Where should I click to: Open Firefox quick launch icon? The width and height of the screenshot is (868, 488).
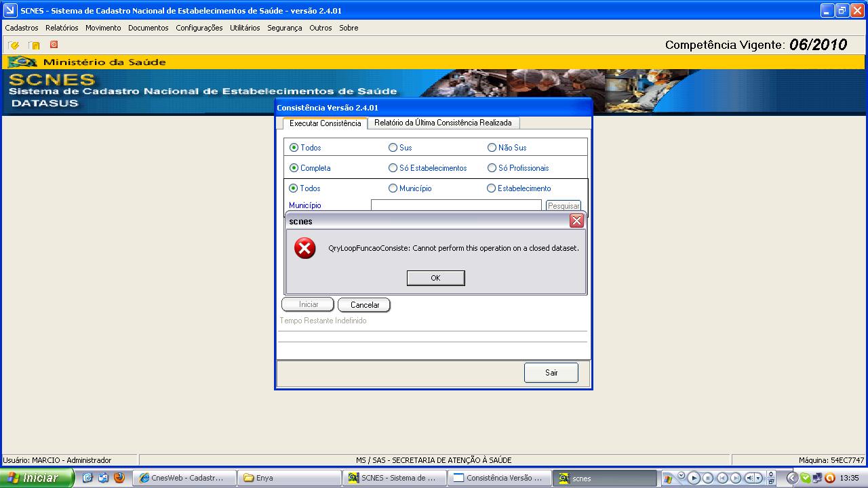[119, 478]
